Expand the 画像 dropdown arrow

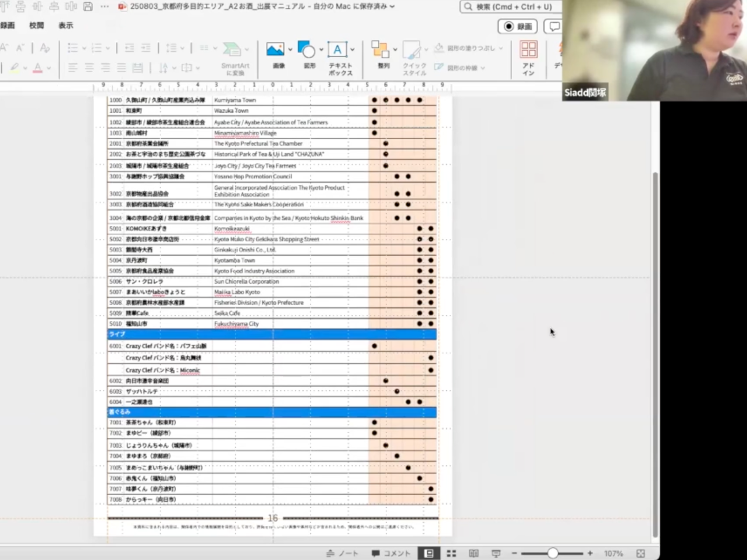click(x=290, y=50)
